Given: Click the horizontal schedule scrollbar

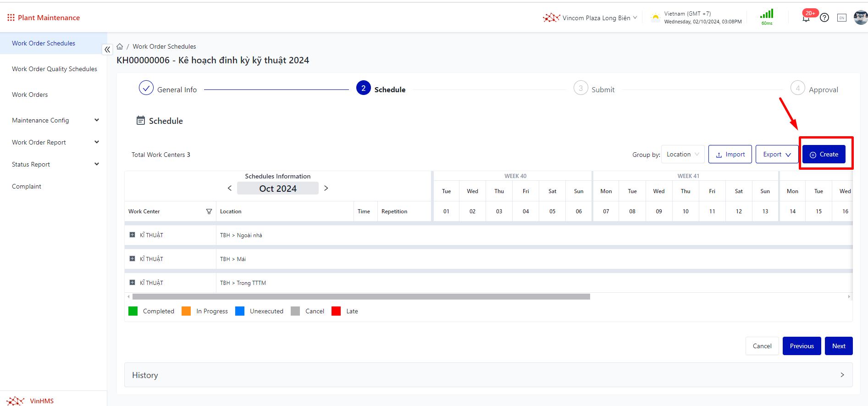Looking at the screenshot, I should 361,297.
